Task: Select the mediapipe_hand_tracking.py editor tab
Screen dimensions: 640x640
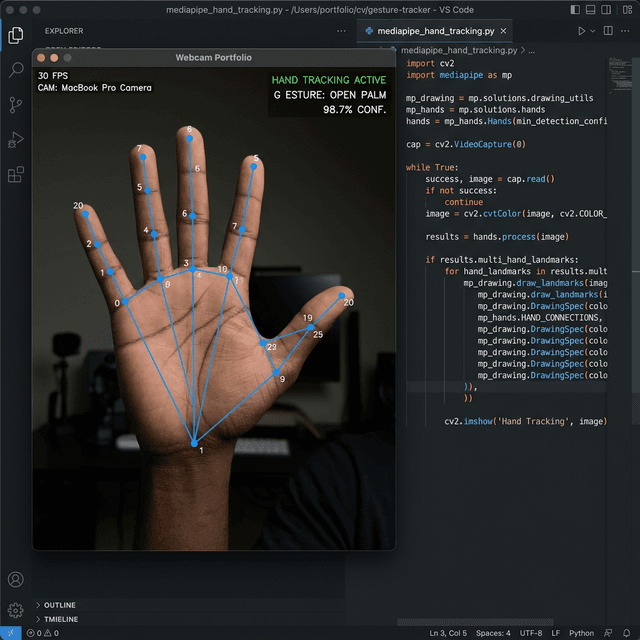Action: coord(434,31)
